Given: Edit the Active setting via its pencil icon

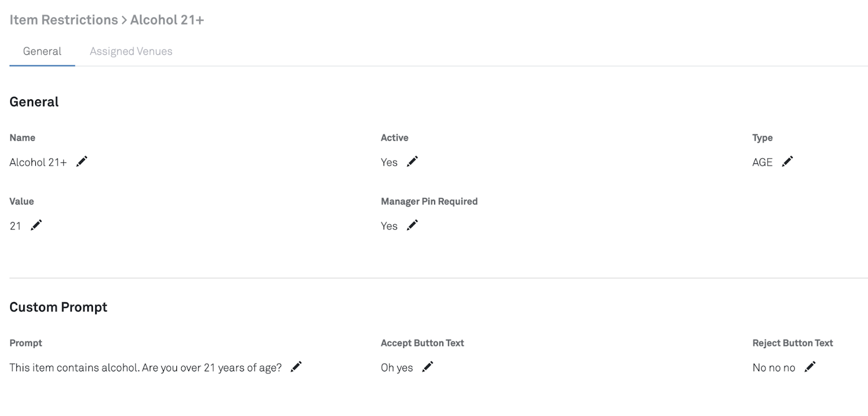Looking at the screenshot, I should point(412,161).
